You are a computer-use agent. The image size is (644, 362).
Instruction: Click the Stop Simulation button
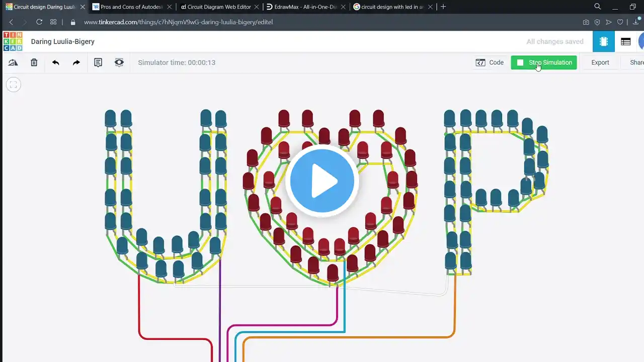coord(544,62)
